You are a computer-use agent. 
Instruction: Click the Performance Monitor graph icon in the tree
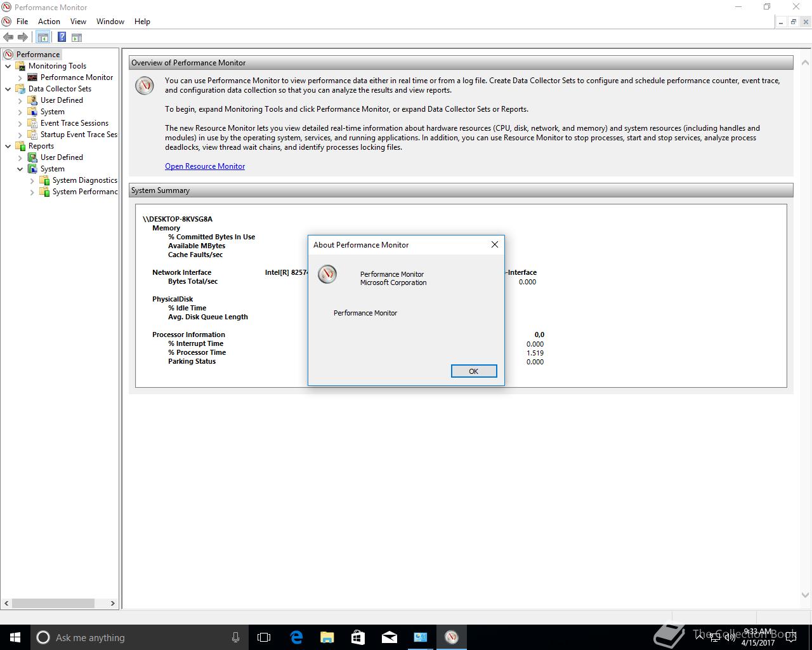pyautogui.click(x=32, y=77)
